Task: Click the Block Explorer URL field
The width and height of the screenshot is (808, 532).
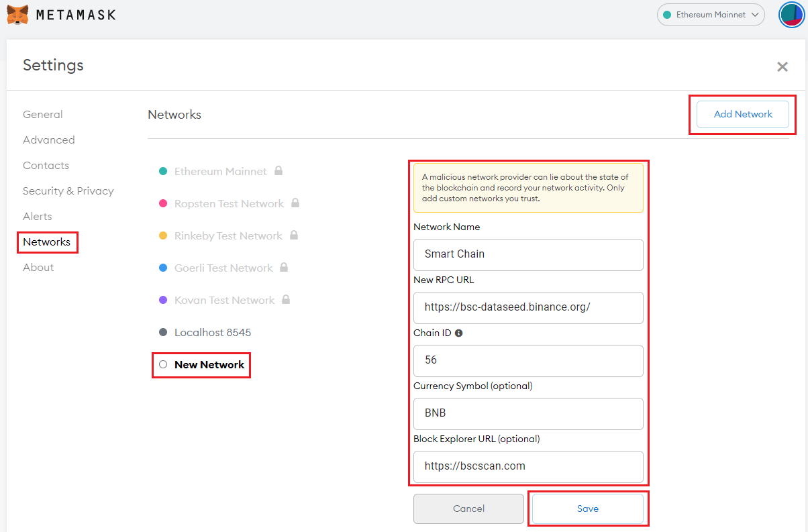Action: (x=528, y=467)
